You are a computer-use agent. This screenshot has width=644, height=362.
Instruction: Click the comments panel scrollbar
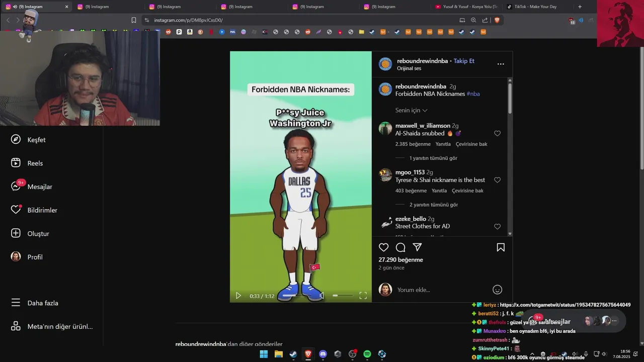tap(510, 98)
